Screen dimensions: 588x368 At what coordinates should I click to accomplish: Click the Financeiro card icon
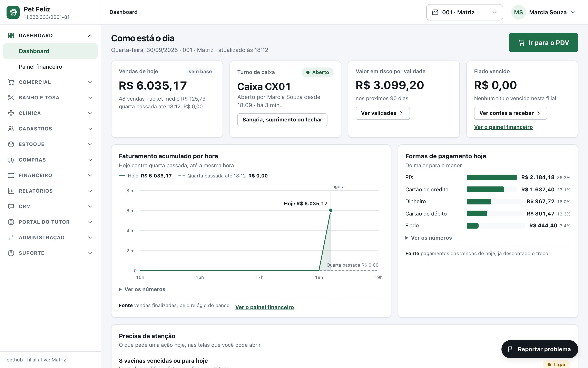(11, 175)
